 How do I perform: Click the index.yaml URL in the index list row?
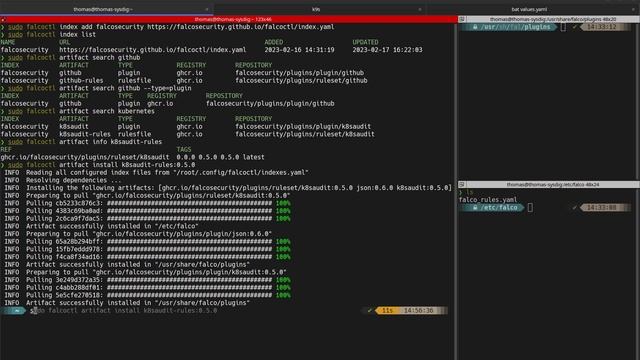click(153, 50)
